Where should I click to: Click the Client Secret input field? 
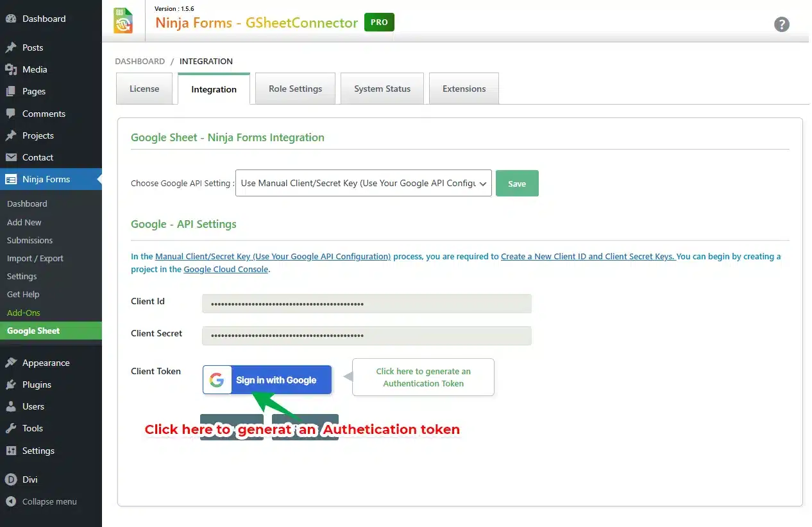click(x=366, y=336)
